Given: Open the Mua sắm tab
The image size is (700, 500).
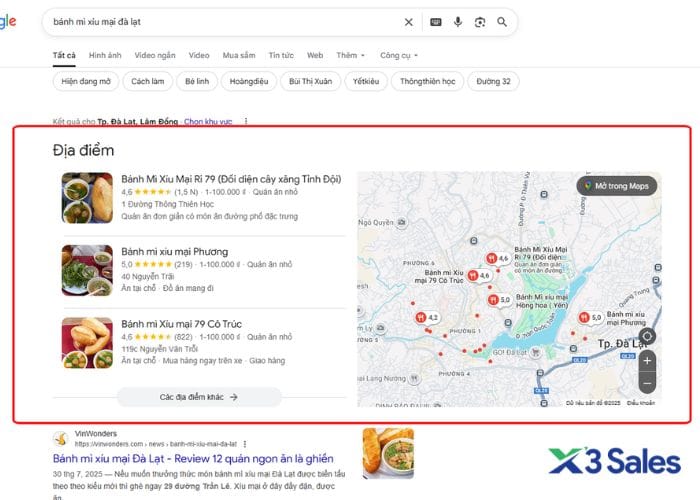Looking at the screenshot, I should tap(239, 55).
